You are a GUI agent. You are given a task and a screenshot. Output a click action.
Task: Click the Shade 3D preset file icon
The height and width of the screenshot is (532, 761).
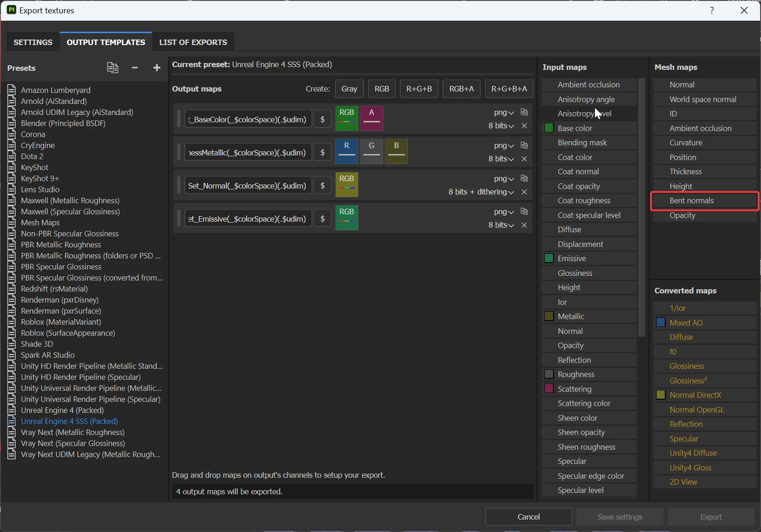point(12,343)
